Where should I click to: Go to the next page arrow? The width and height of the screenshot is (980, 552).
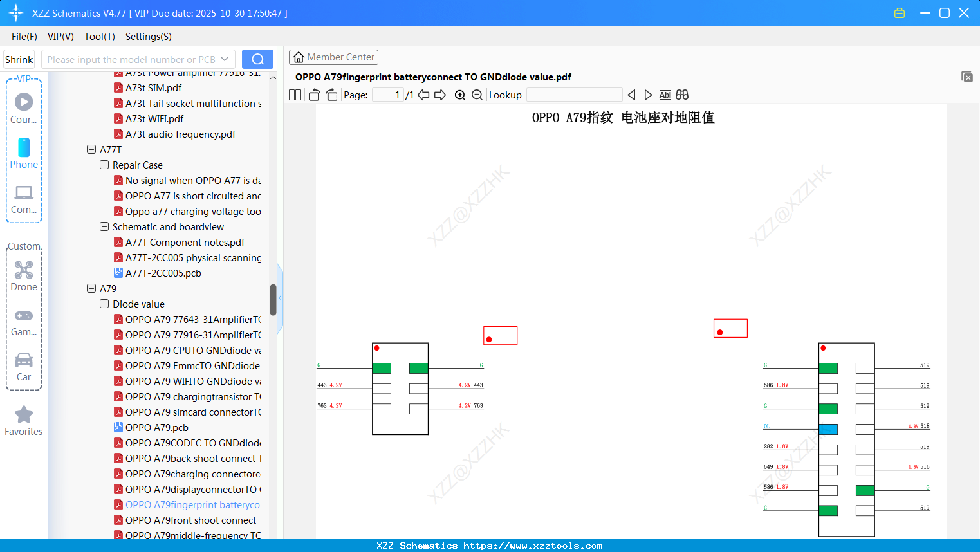coord(440,95)
